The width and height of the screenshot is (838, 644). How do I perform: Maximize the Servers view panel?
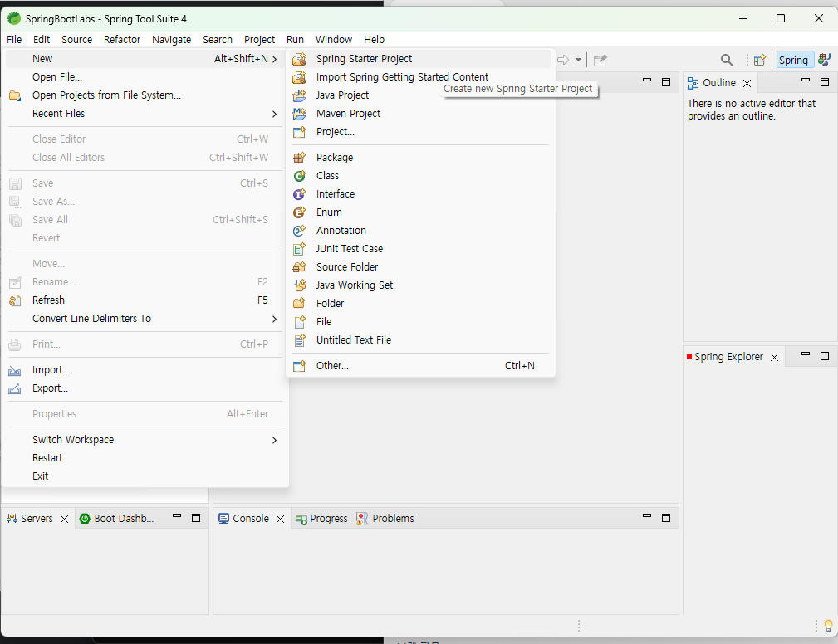(196, 518)
